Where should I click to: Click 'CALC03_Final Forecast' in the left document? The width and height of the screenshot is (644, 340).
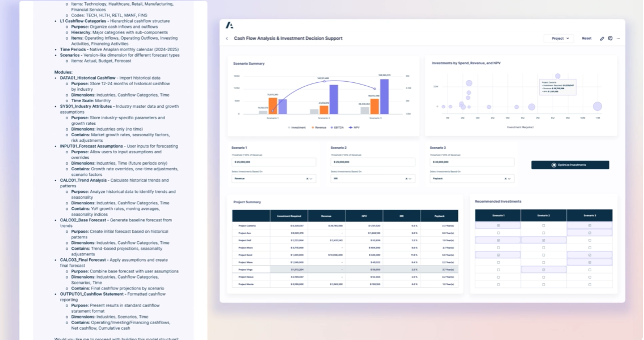click(x=83, y=260)
